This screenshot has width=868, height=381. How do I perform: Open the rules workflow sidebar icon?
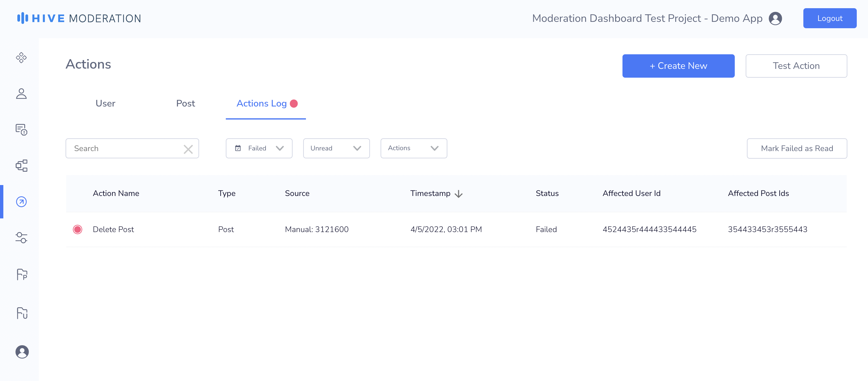(x=21, y=165)
